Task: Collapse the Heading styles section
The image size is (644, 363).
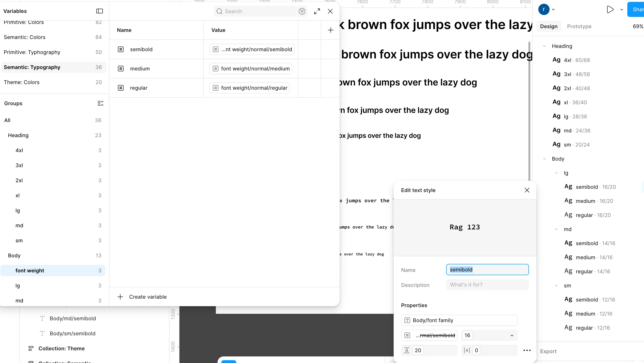Action: [x=544, y=46]
